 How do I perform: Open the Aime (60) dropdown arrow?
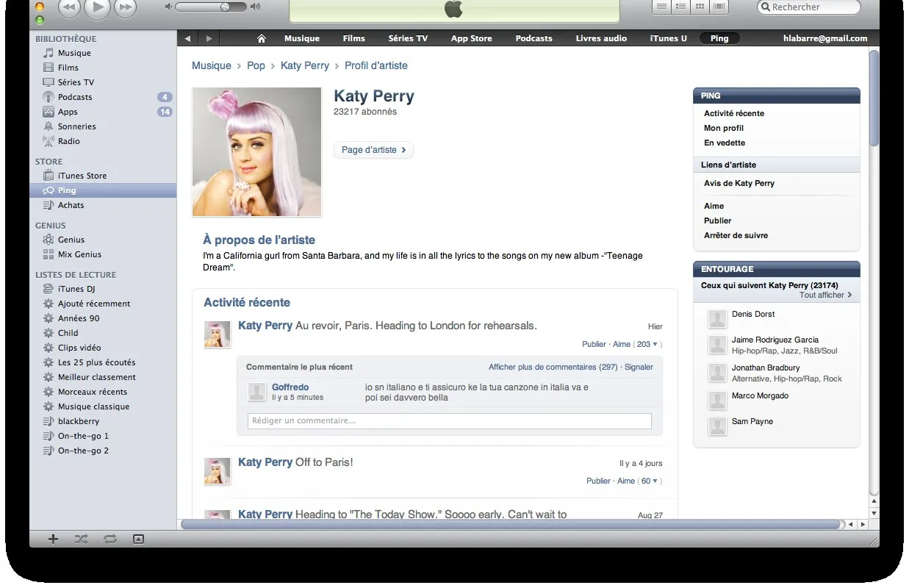pos(655,481)
